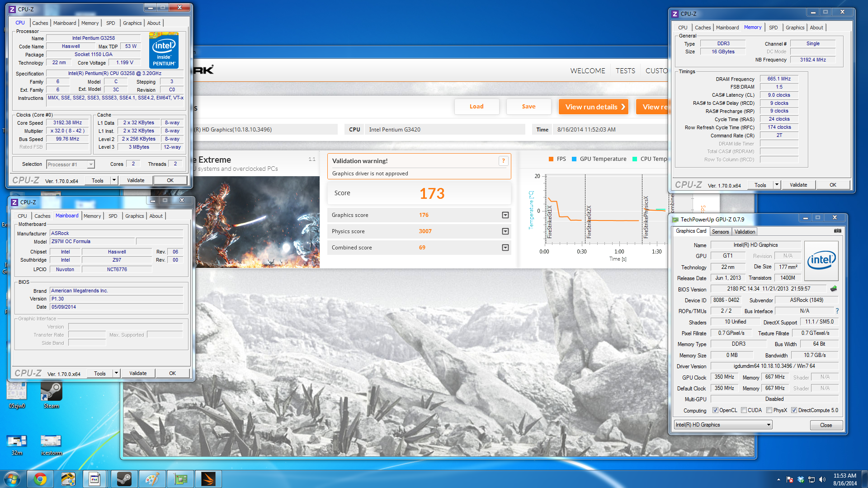Open Google Chrome from the taskbar
This screenshot has width=868, height=488.
click(x=40, y=479)
